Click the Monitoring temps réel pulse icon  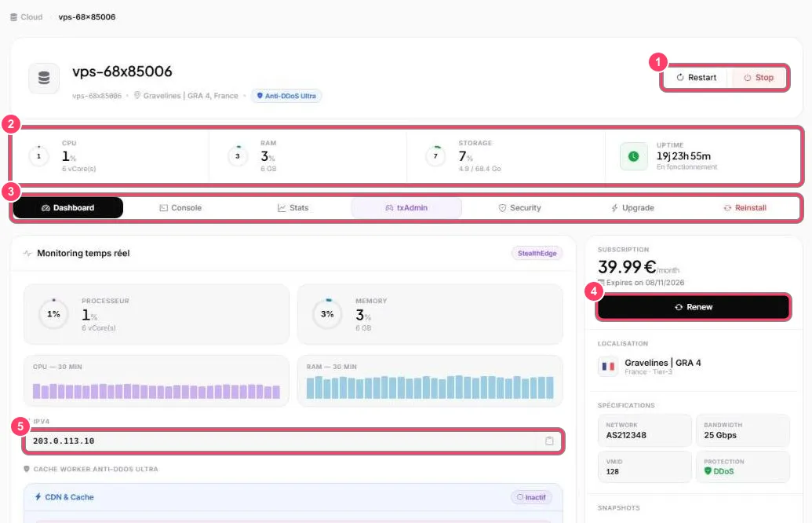coord(27,254)
